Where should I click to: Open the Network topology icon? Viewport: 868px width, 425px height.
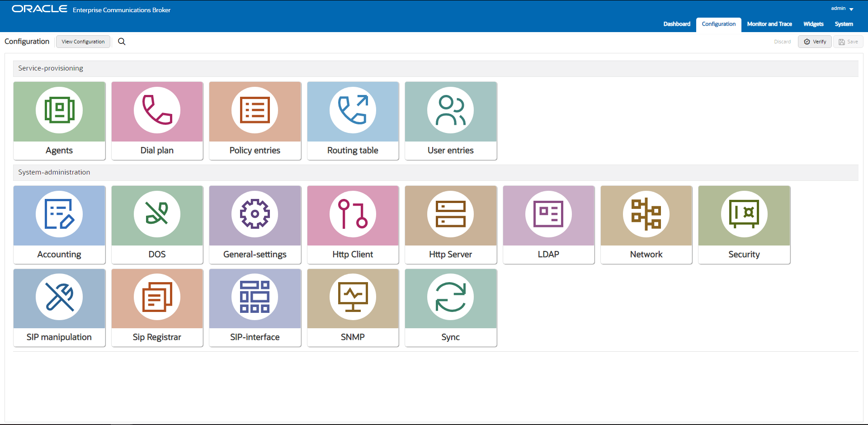pos(646,214)
